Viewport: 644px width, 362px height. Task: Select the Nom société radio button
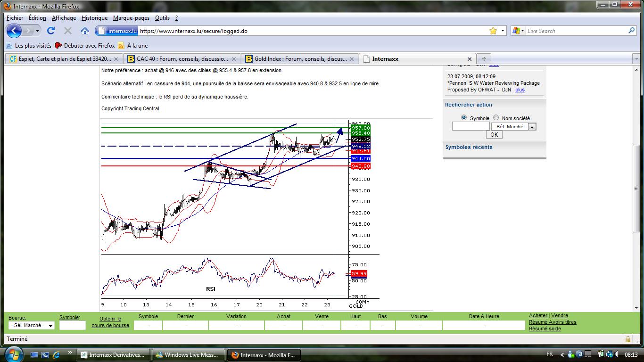[x=496, y=118]
